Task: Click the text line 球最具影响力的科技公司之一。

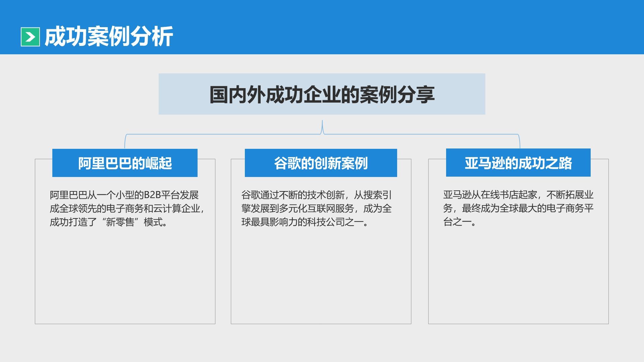Action: click(x=305, y=222)
